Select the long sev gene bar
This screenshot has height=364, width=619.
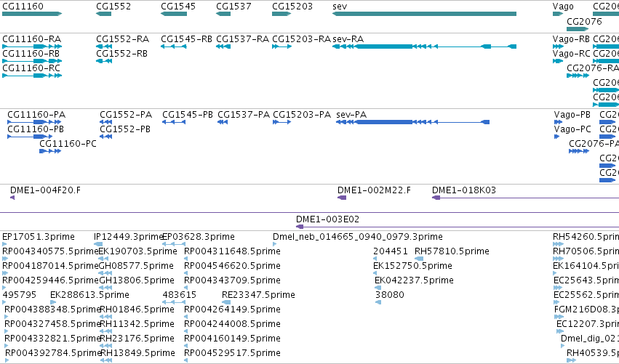point(424,14)
